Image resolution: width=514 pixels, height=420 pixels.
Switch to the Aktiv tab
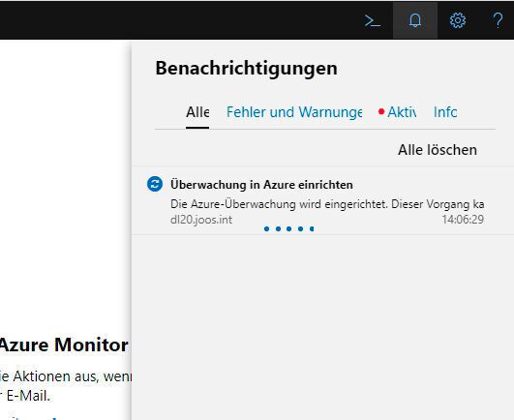[x=398, y=112]
